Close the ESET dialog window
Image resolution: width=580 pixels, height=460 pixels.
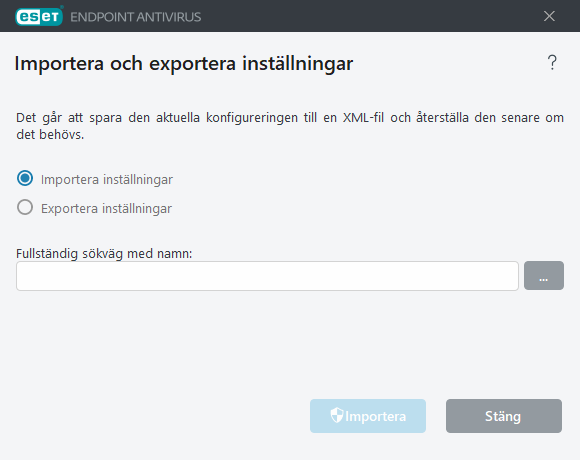pos(549,16)
